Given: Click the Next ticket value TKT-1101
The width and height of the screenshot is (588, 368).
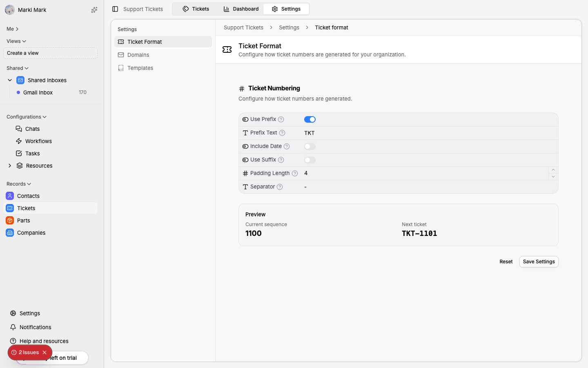Looking at the screenshot, I should pyautogui.click(x=419, y=233).
